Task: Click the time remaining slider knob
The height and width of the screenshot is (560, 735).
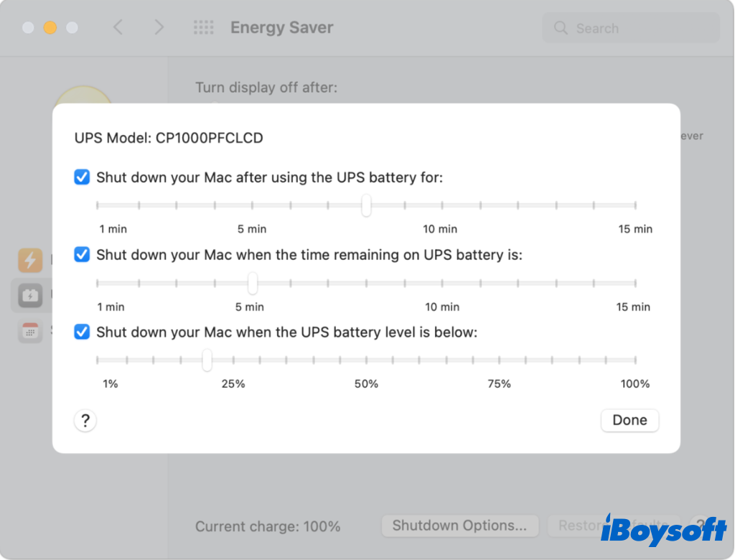Action: pos(253,283)
